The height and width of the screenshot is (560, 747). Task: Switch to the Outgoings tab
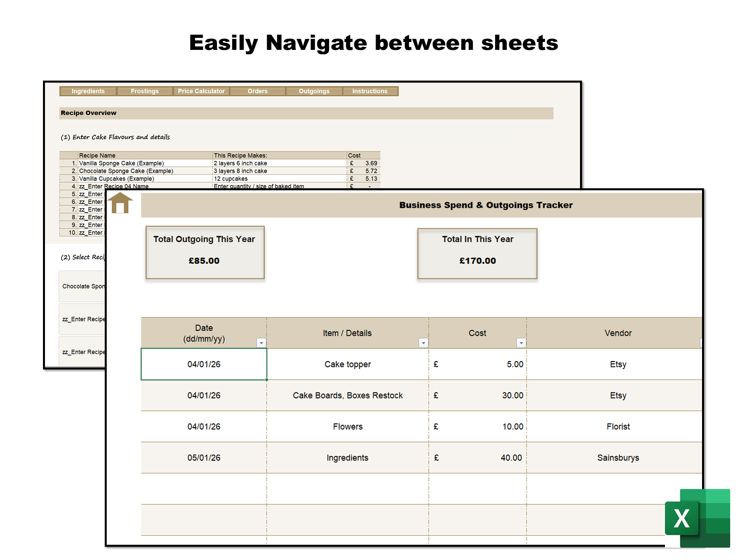(314, 91)
